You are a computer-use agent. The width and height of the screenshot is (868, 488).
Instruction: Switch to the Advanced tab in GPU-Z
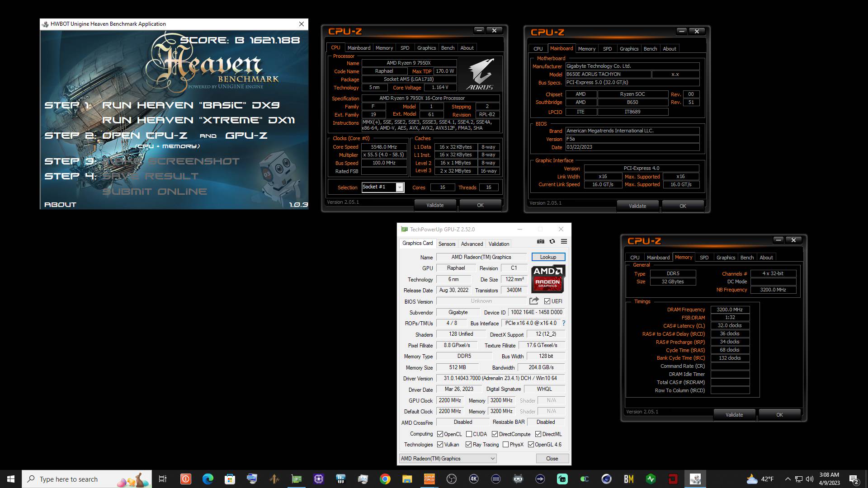pyautogui.click(x=472, y=244)
